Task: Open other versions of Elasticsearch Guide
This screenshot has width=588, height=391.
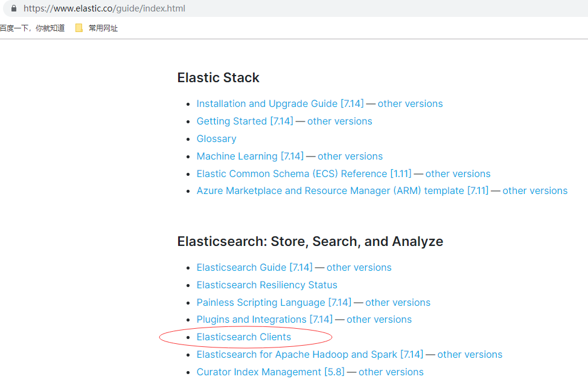Action: pos(359,267)
